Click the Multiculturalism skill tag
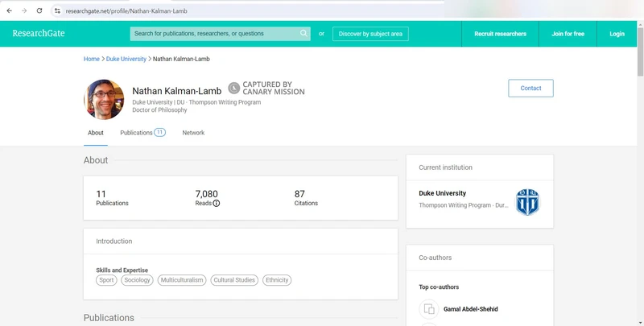This screenshot has width=644, height=326. (x=182, y=280)
